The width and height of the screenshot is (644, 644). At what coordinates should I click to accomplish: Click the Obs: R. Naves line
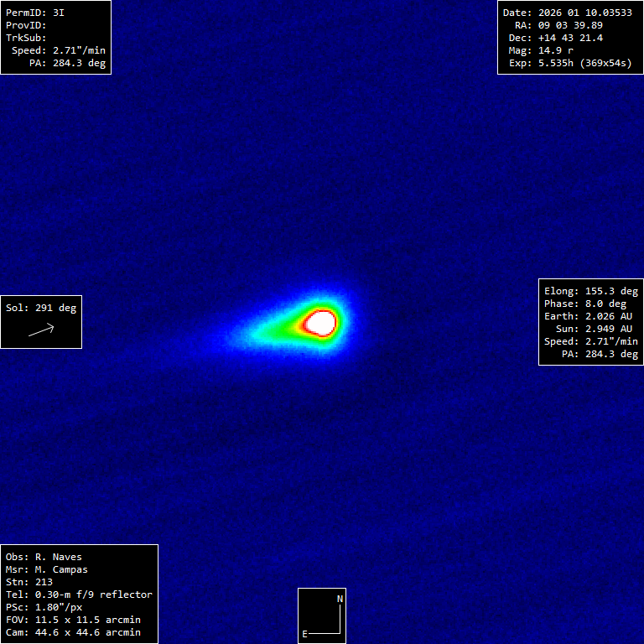click(x=44, y=557)
